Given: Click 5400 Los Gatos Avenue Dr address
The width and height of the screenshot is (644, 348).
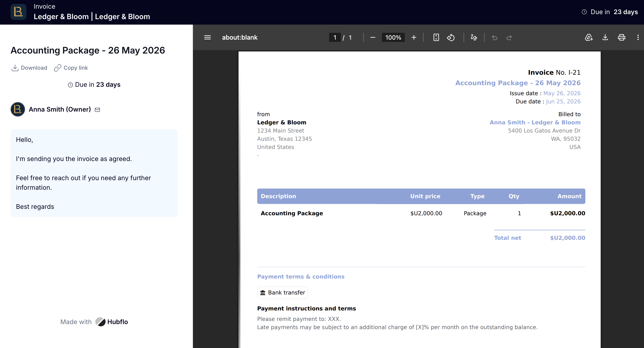Looking at the screenshot, I should (544, 131).
